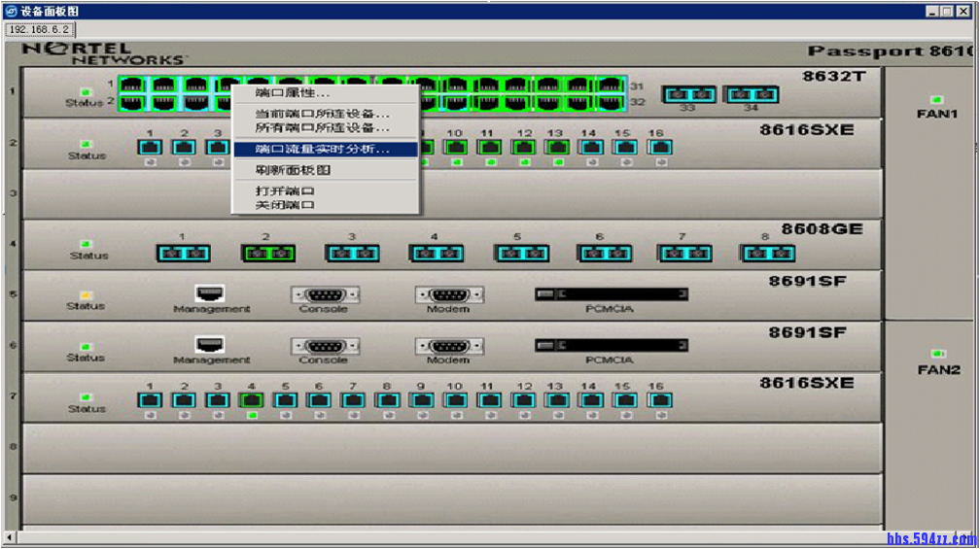Click the Status LED on slot 6 8691SF
Image resolution: width=980 pixels, height=549 pixels.
click(x=86, y=346)
